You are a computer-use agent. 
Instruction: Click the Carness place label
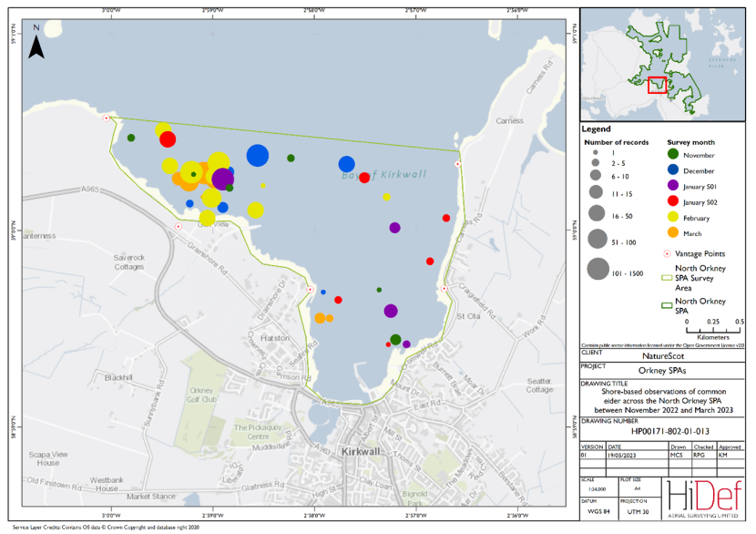(510, 120)
